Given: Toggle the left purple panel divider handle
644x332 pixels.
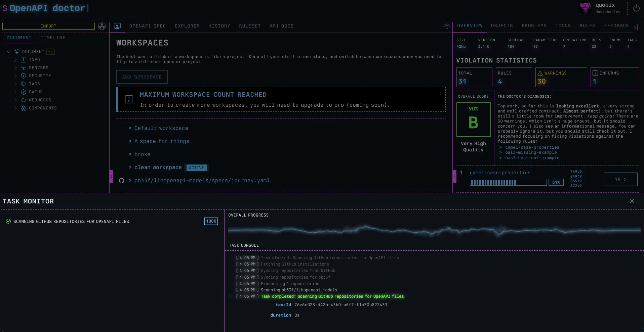Looking at the screenshot, I should click(x=111, y=177).
